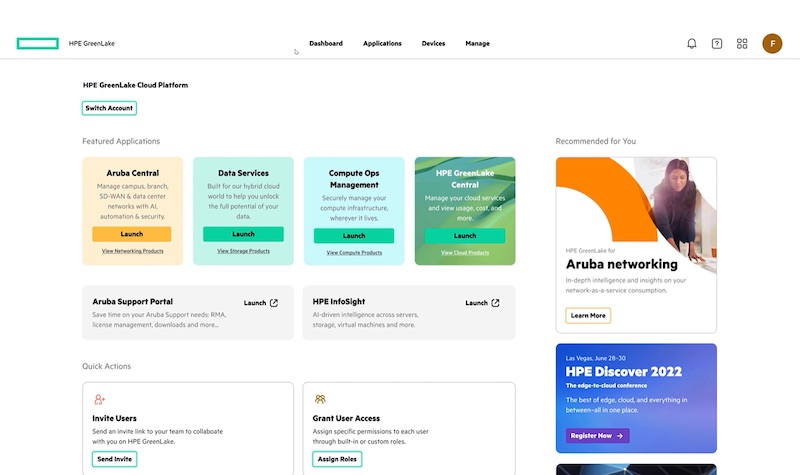Click the HPE InfoSight heading
Viewport: 800px width, 475px height.
coord(339,302)
